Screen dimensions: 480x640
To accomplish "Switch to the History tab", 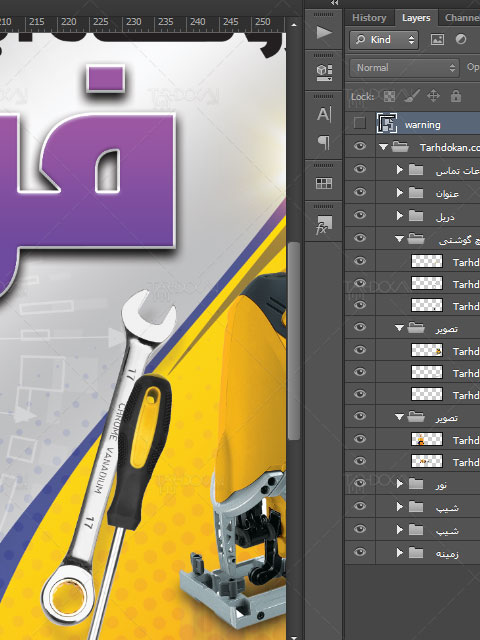I will [369, 18].
